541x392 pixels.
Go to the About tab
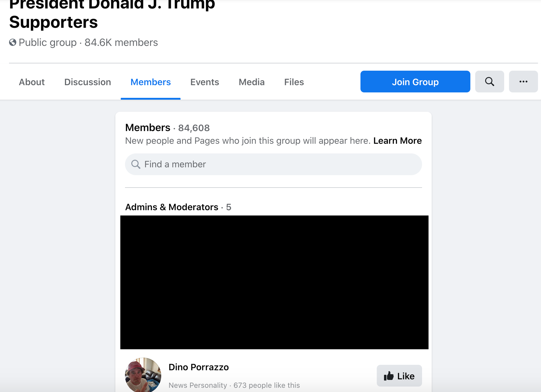pos(31,82)
